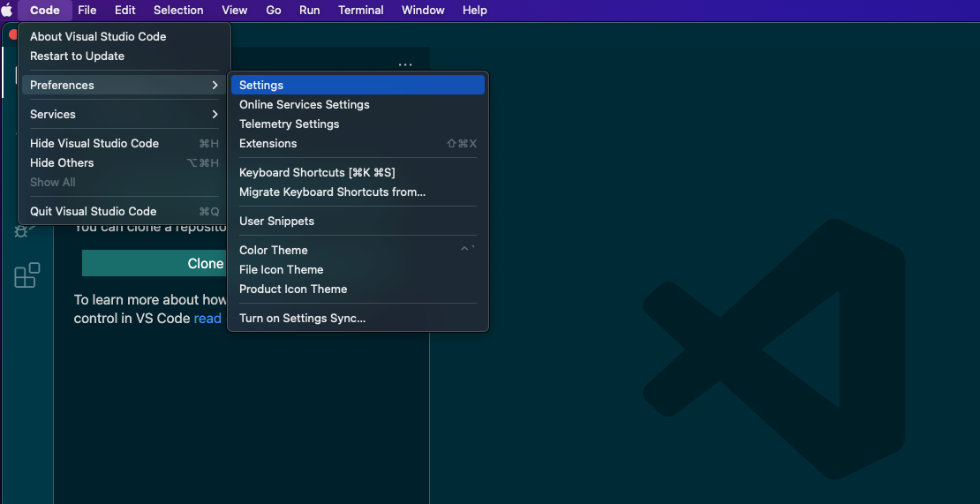Open User Snippets
Screen dimensions: 980x504
coord(358,221)
